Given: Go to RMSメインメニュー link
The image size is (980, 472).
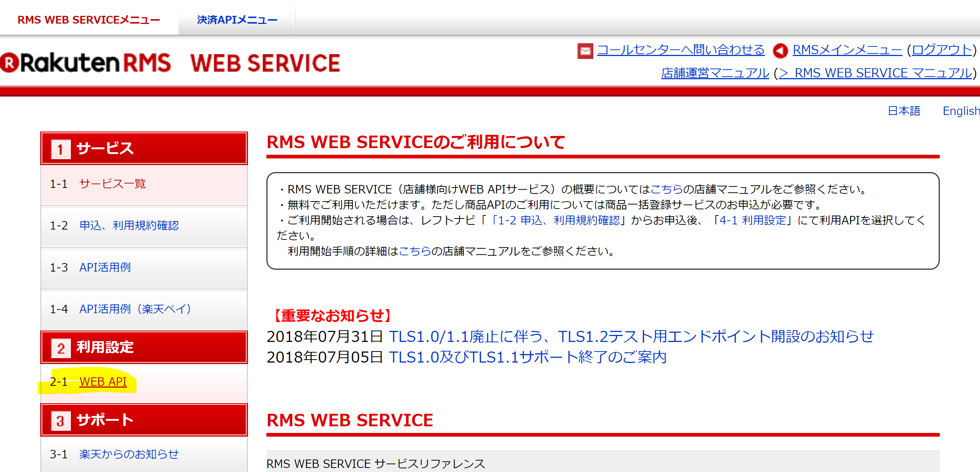Looking at the screenshot, I should pos(847,50).
